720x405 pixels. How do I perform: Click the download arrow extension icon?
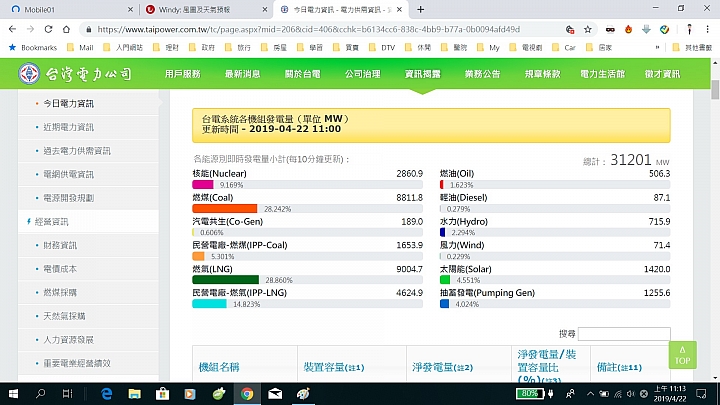point(646,29)
